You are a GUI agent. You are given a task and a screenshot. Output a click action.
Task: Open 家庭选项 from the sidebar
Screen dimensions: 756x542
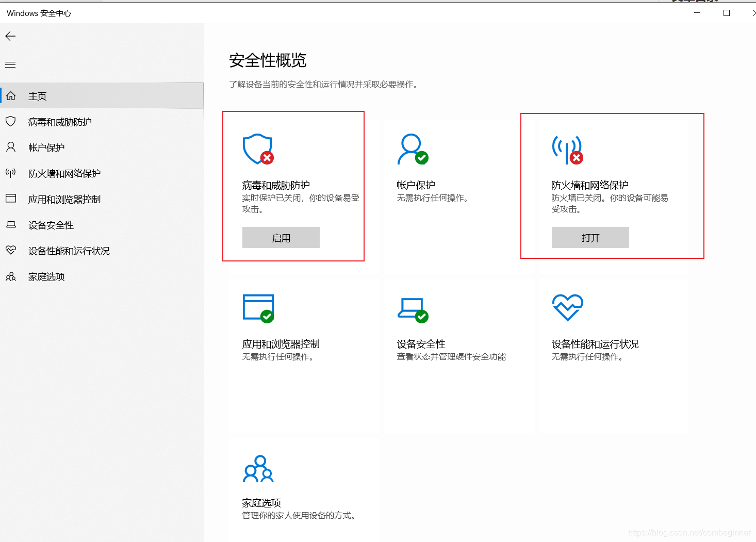click(46, 276)
